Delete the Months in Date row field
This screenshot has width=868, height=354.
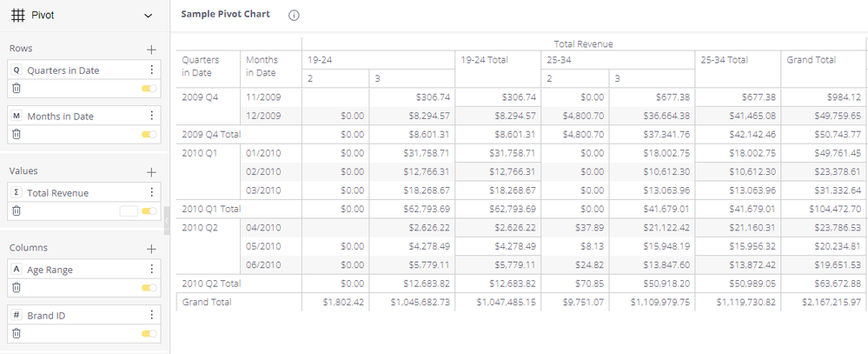(x=17, y=134)
